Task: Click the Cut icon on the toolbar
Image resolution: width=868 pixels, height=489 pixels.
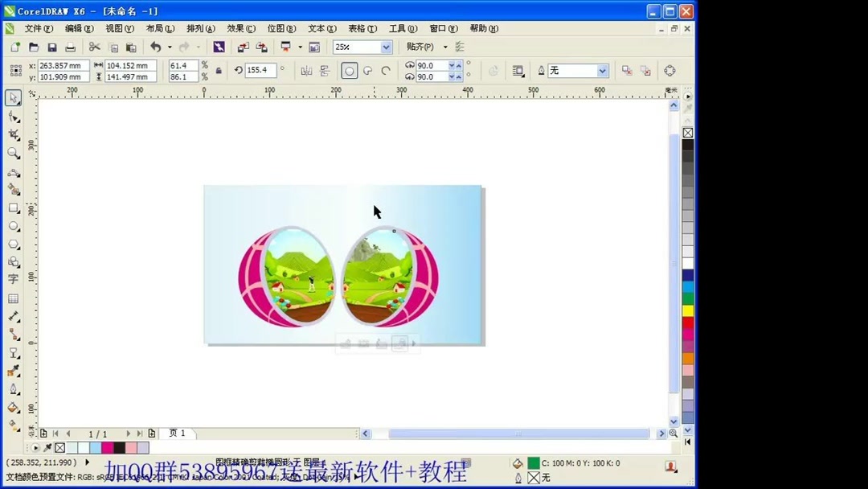Action: pyautogui.click(x=94, y=47)
